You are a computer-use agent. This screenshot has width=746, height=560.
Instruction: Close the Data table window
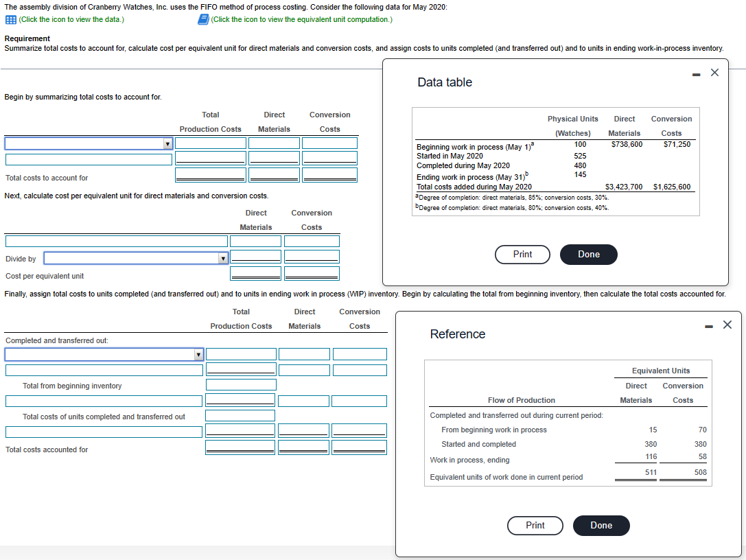pyautogui.click(x=714, y=72)
